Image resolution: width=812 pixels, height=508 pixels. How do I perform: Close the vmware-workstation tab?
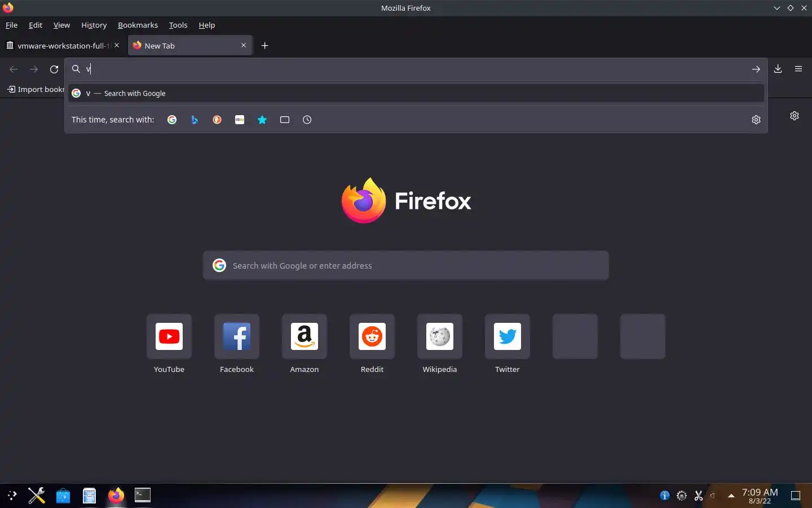click(117, 45)
